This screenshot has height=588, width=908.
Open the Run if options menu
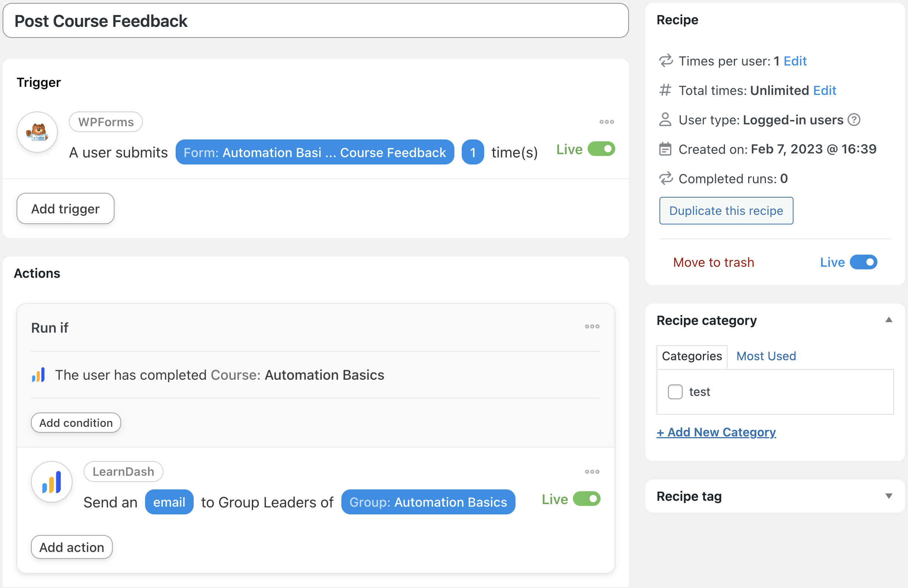point(592,326)
